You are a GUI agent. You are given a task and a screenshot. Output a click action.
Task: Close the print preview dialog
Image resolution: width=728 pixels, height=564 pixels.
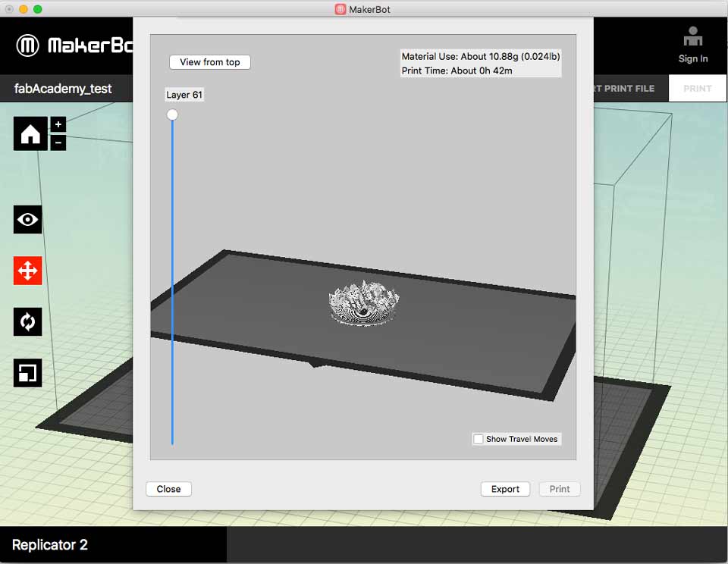click(x=168, y=489)
